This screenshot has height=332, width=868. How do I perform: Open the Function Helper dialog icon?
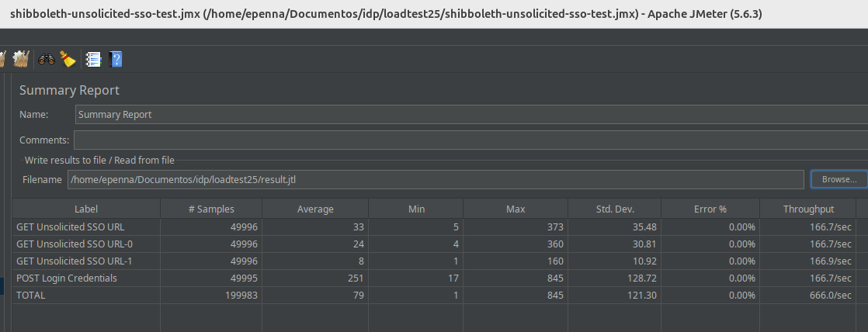pos(93,59)
